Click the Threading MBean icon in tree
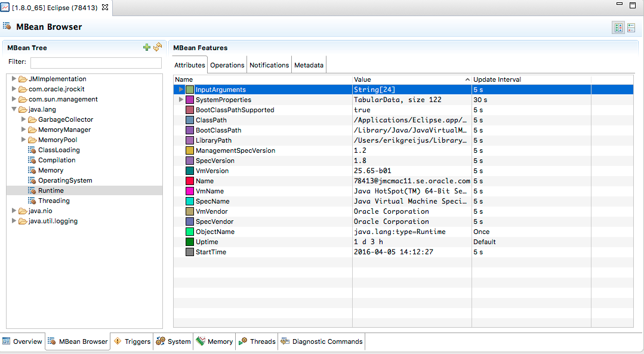The height and width of the screenshot is (354, 644). point(32,201)
